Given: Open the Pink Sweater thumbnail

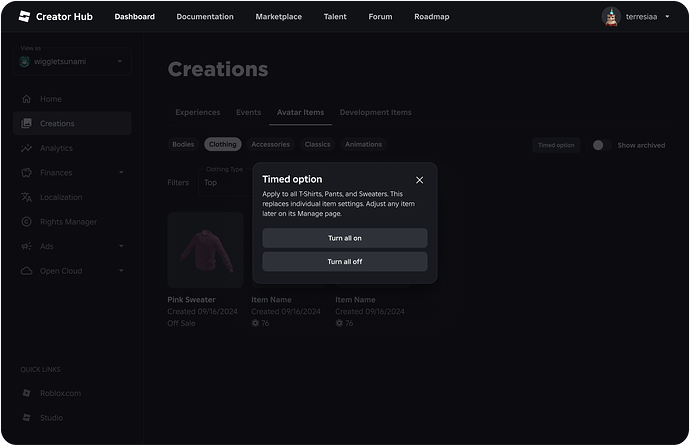Looking at the screenshot, I should point(205,250).
